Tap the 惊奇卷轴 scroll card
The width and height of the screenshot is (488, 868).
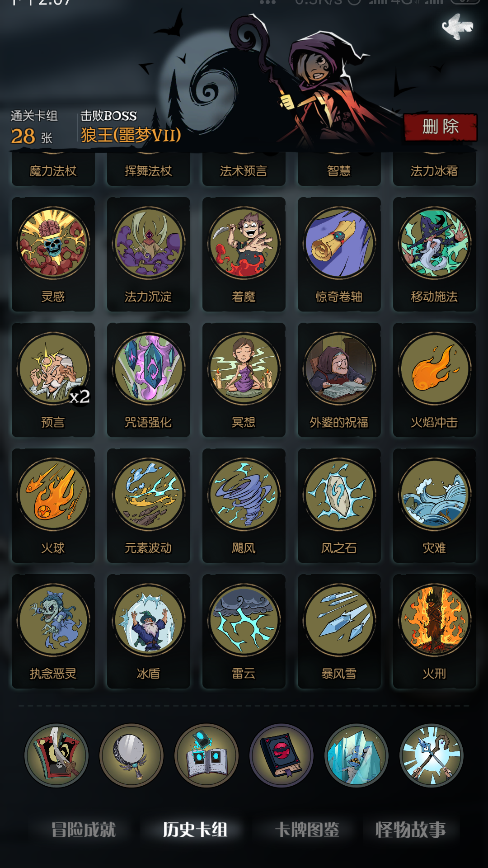[339, 254]
